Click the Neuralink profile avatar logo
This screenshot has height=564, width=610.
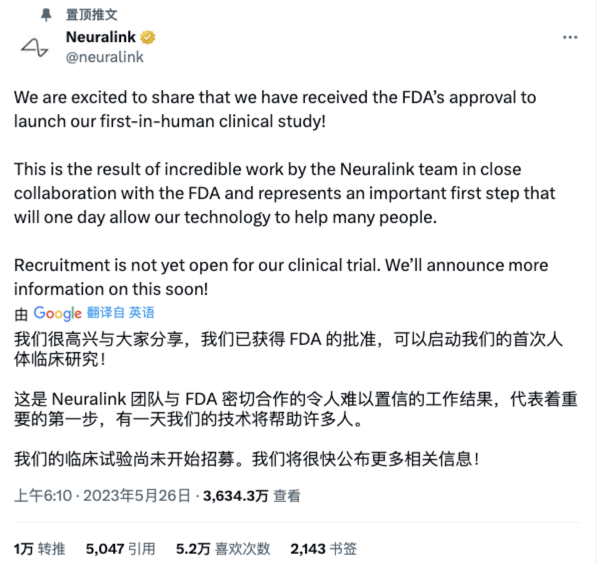(x=34, y=47)
